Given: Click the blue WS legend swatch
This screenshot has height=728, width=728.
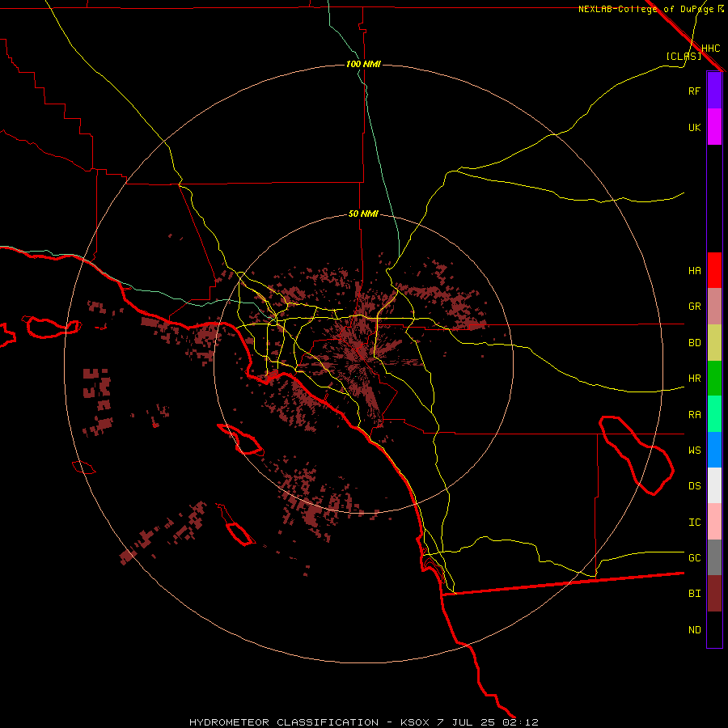Looking at the screenshot, I should click(x=714, y=450).
